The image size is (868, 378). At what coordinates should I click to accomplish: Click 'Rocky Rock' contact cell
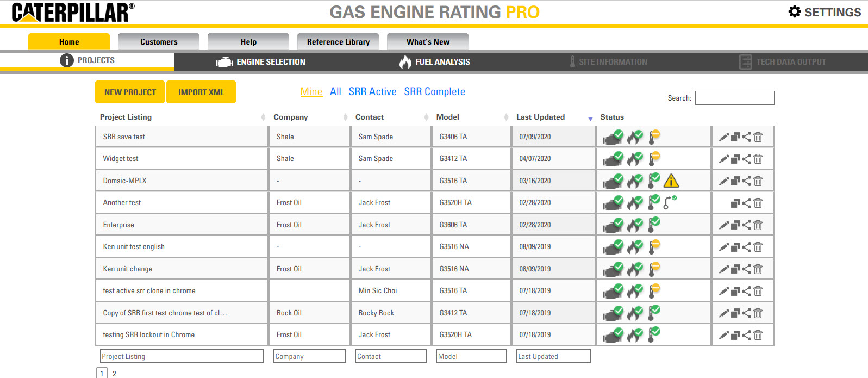coord(376,313)
